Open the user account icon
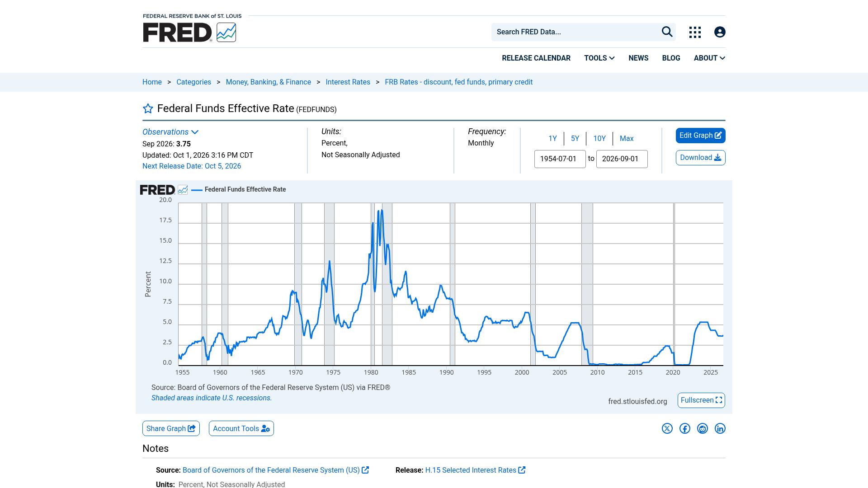Image resolution: width=868 pixels, height=488 pixels. 720,32
